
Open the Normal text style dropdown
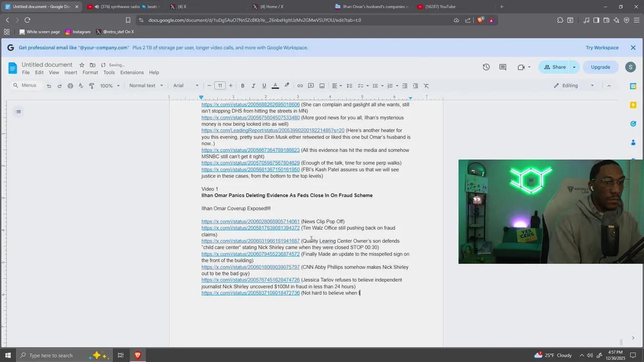[x=146, y=86]
